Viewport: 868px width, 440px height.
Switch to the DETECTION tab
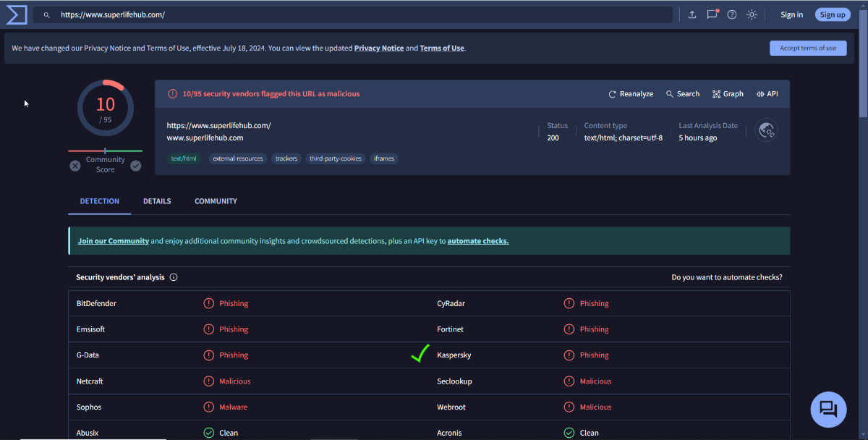[100, 201]
